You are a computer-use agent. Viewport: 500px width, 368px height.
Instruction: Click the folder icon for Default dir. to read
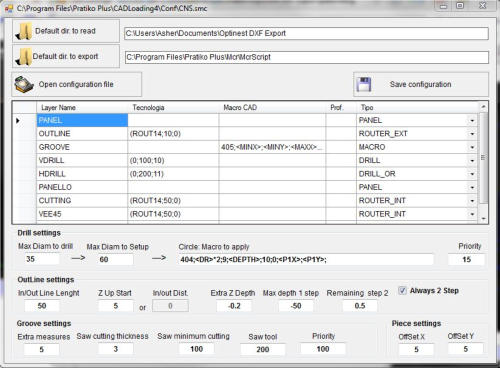(24, 31)
